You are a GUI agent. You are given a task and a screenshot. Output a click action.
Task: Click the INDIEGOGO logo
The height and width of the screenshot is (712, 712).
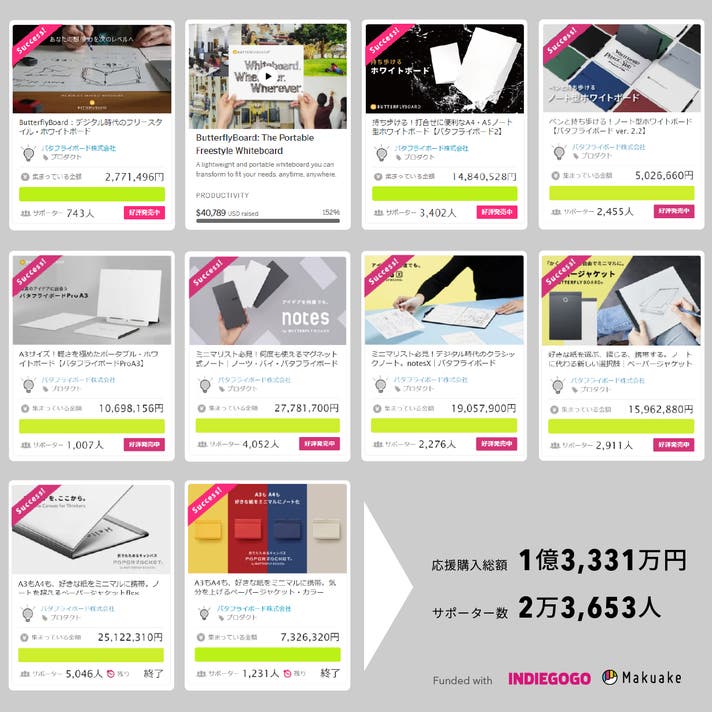549,679
